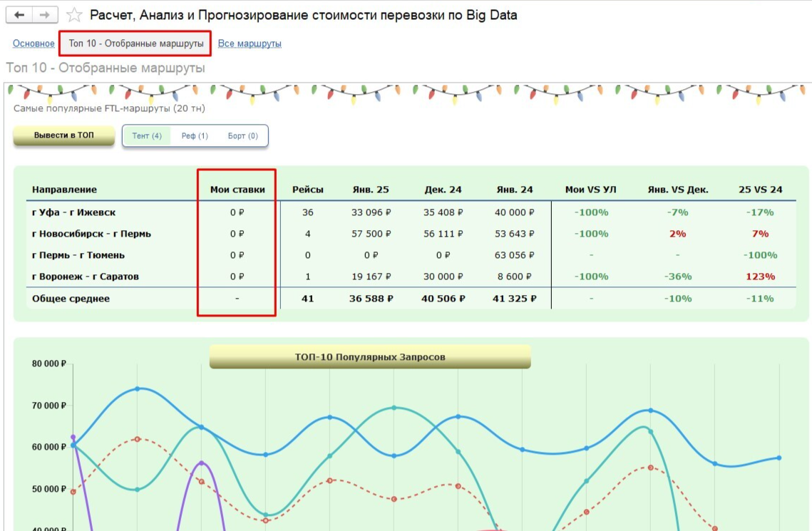
Task: Click the -17% value
Action: point(760,212)
